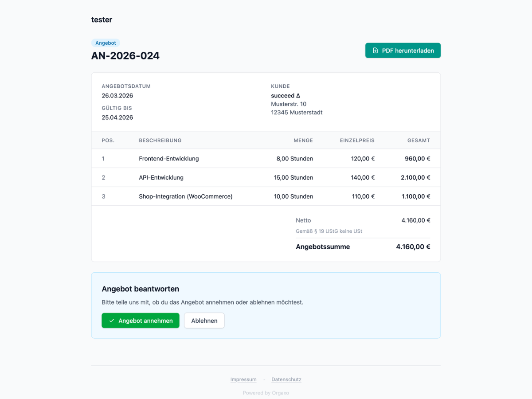Select the offer number AN-2026-024
This screenshot has width=532, height=399.
pyautogui.click(x=125, y=56)
